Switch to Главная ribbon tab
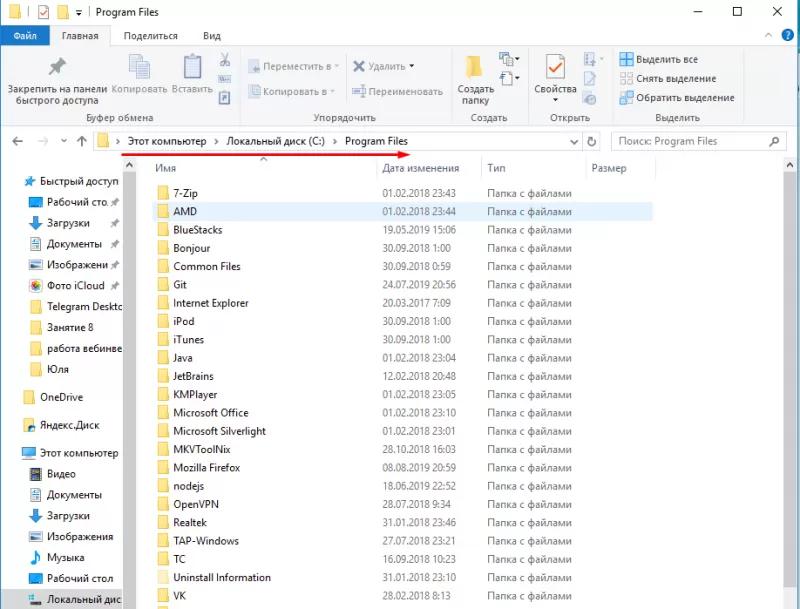The height and width of the screenshot is (609, 800). coord(80,36)
